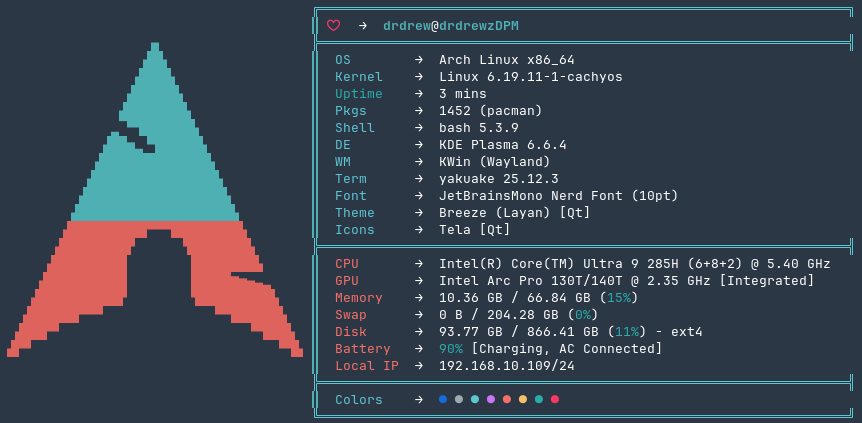Click the 'Disk' label
Image resolution: width=862 pixels, height=423 pixels.
(351, 332)
